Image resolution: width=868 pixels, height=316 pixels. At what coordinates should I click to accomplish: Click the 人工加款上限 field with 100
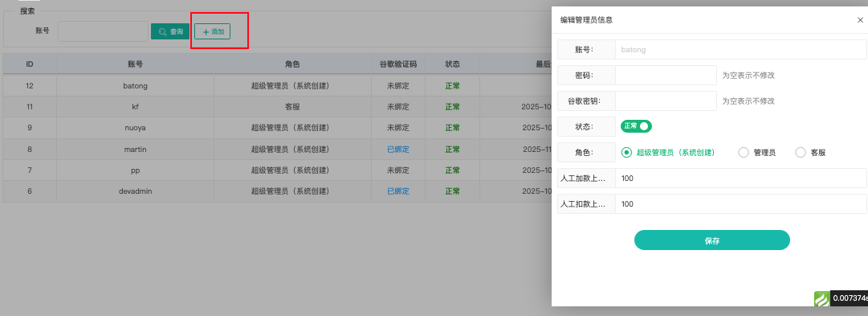(x=740, y=179)
